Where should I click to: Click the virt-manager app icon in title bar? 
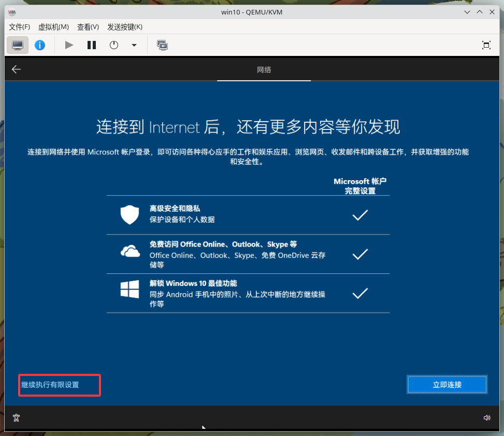[12, 12]
